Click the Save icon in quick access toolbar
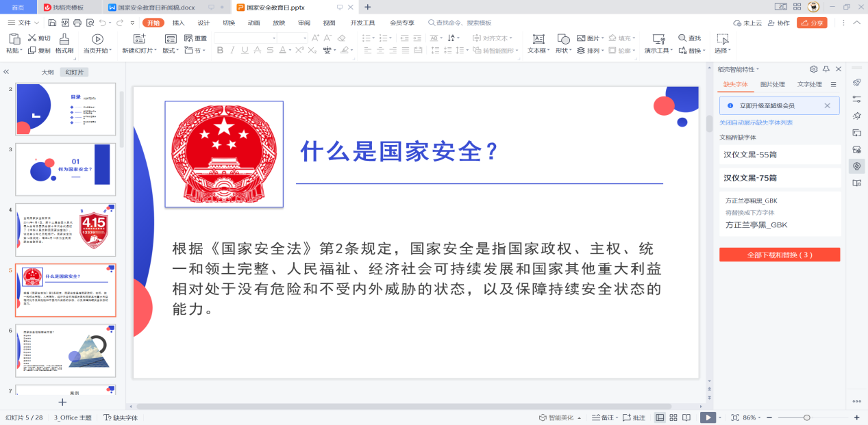 pos(53,23)
